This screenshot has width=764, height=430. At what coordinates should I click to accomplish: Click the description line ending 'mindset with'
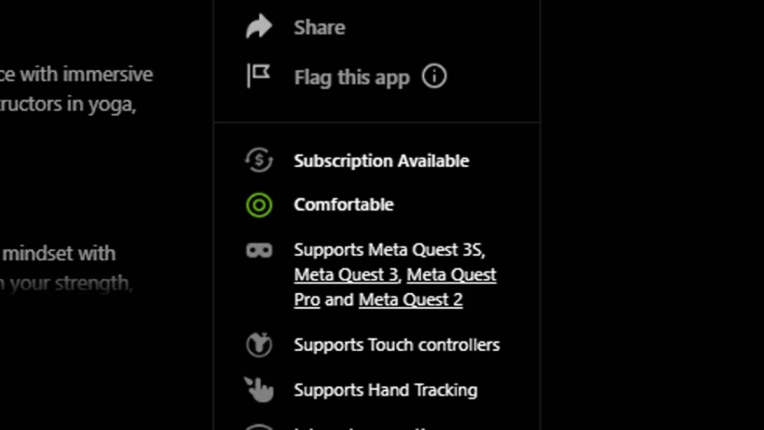(58, 254)
